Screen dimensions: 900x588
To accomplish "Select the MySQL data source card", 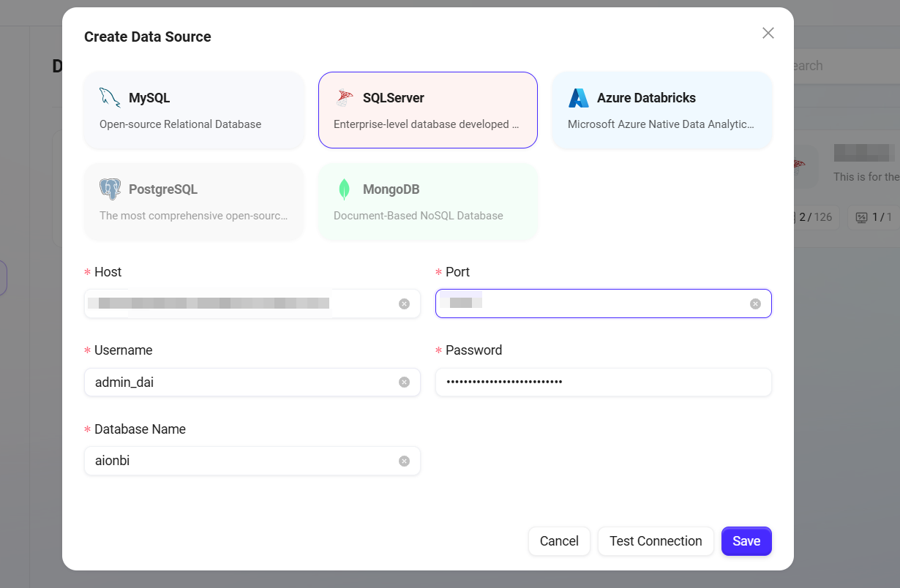I will click(194, 110).
